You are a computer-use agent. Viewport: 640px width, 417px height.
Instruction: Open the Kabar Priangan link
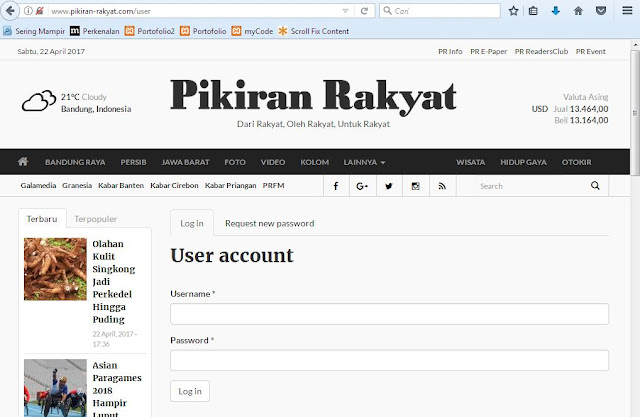pyautogui.click(x=231, y=185)
